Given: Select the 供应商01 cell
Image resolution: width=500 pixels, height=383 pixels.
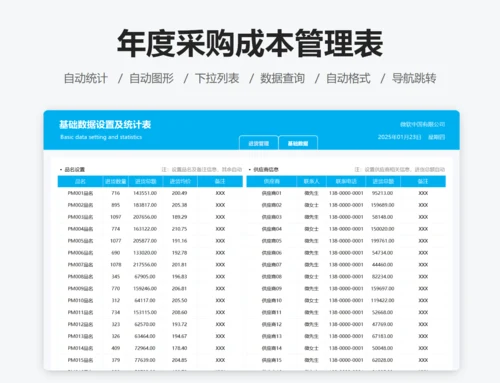Looking at the screenshot, I should pyautogui.click(x=272, y=193).
